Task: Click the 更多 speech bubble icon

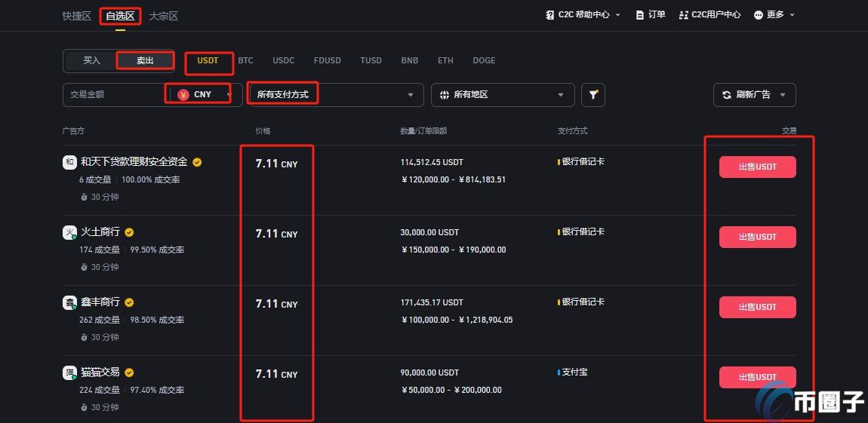Action: coord(759,15)
